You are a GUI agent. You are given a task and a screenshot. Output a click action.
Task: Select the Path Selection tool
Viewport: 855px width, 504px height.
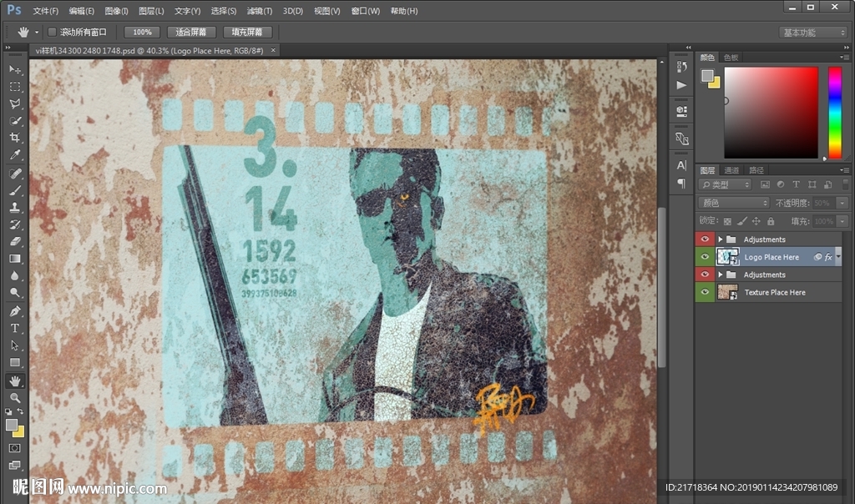[x=15, y=345]
